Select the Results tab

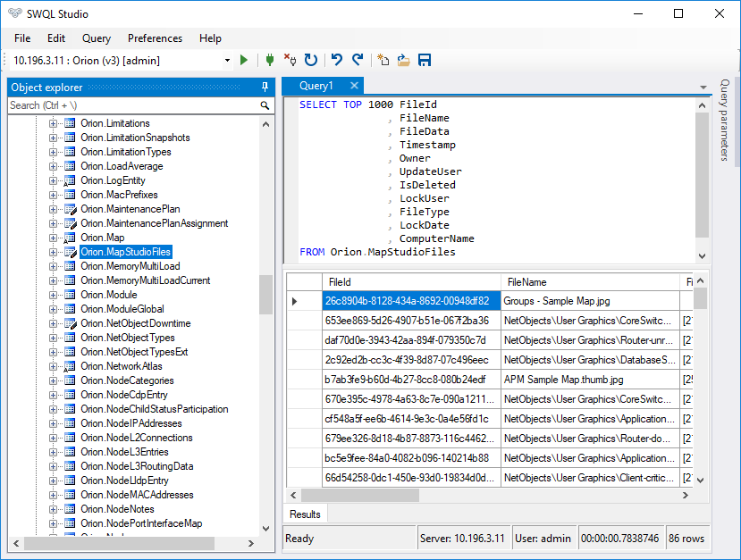click(305, 514)
